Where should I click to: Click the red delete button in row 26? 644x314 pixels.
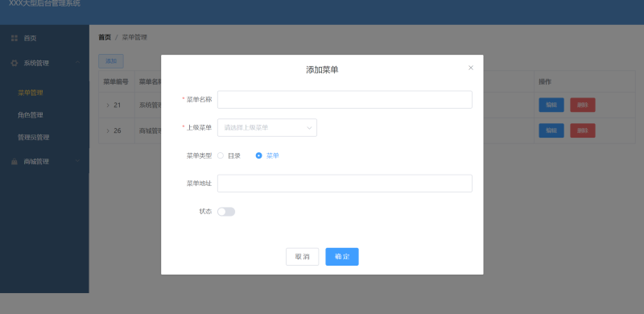pyautogui.click(x=582, y=130)
